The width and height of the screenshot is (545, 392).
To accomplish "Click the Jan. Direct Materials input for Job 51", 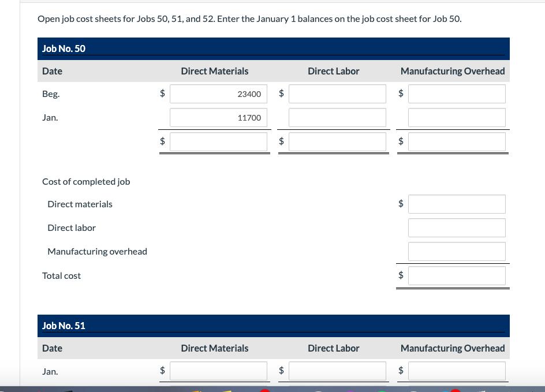I will (218, 371).
